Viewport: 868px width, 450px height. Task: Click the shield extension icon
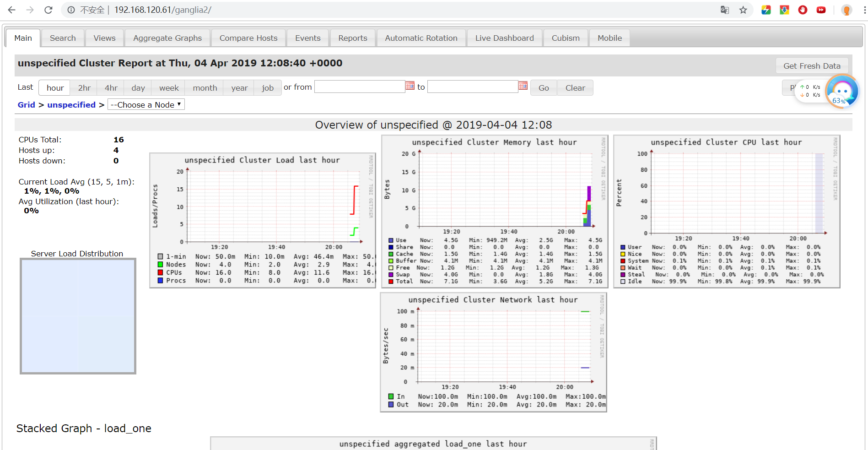pos(785,10)
